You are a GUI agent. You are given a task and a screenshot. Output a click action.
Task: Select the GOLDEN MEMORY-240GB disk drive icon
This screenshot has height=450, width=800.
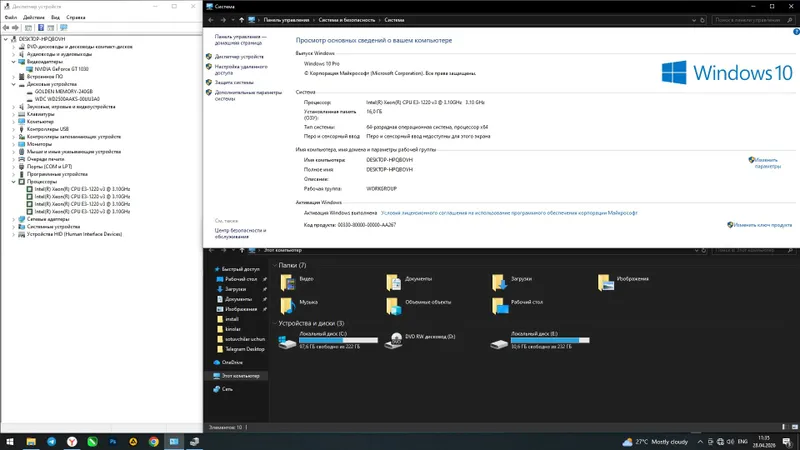[30, 91]
